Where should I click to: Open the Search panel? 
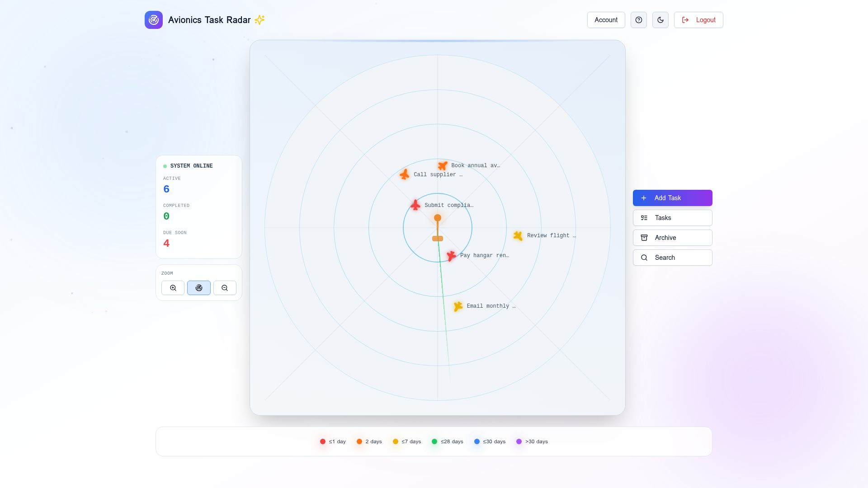pos(673,258)
